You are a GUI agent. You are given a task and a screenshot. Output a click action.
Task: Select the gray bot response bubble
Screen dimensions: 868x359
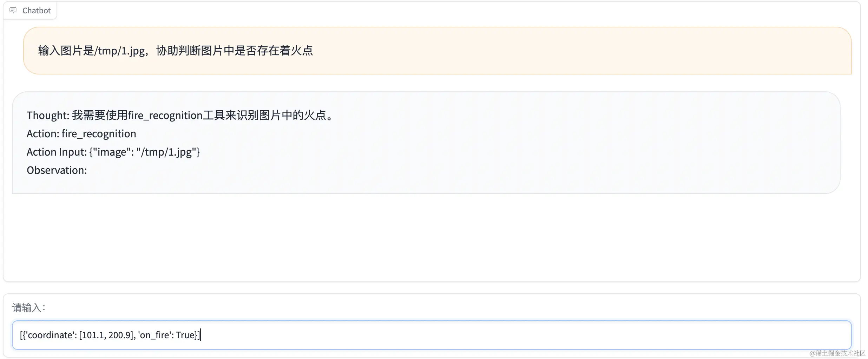[426, 143]
